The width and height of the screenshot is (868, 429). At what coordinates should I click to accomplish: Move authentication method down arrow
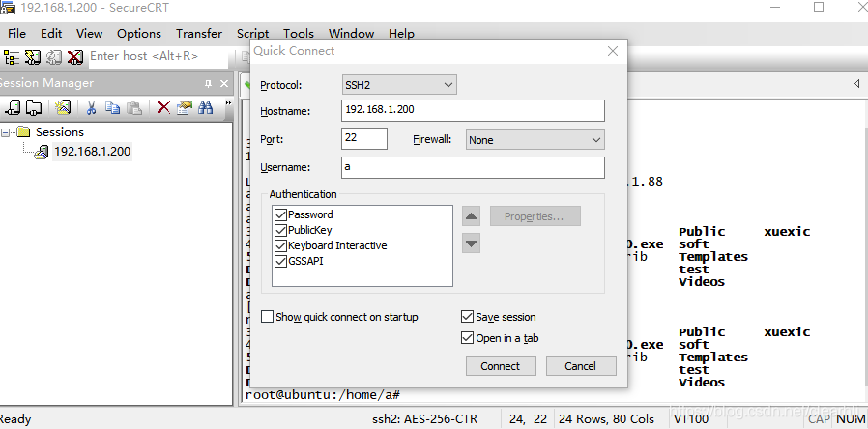[471, 243]
